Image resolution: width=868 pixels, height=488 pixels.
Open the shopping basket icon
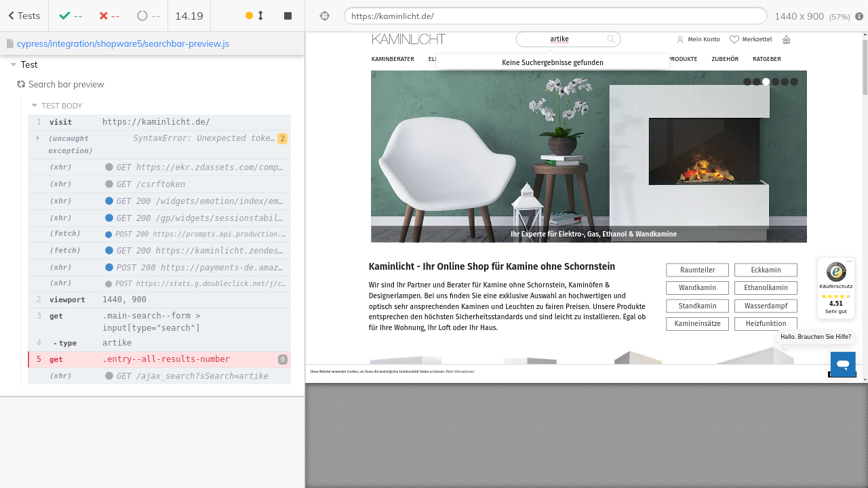[x=787, y=40]
